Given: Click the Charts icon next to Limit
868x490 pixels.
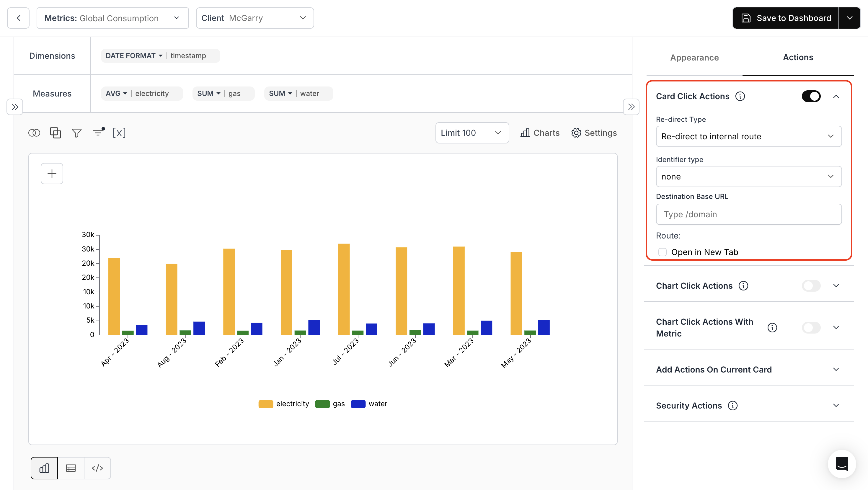Looking at the screenshot, I should (525, 133).
